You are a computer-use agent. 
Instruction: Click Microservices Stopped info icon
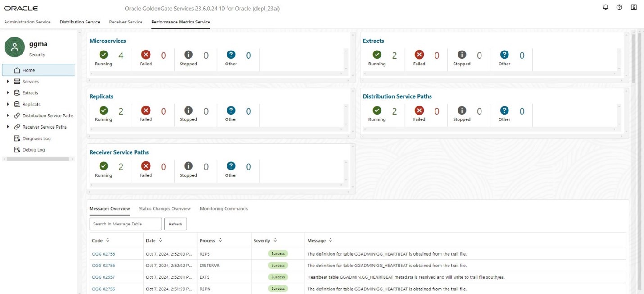click(x=188, y=55)
